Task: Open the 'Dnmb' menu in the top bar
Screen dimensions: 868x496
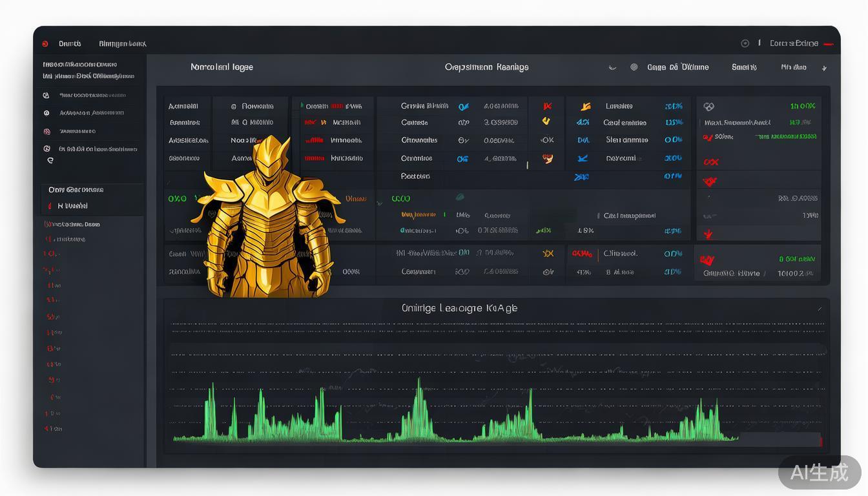Action: coord(70,44)
